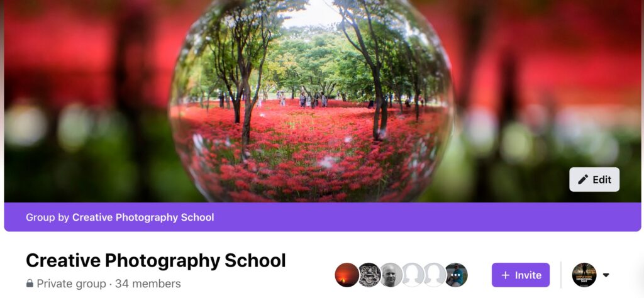Click the plus icon on Invite
This screenshot has width=644, height=298.
[x=506, y=275]
